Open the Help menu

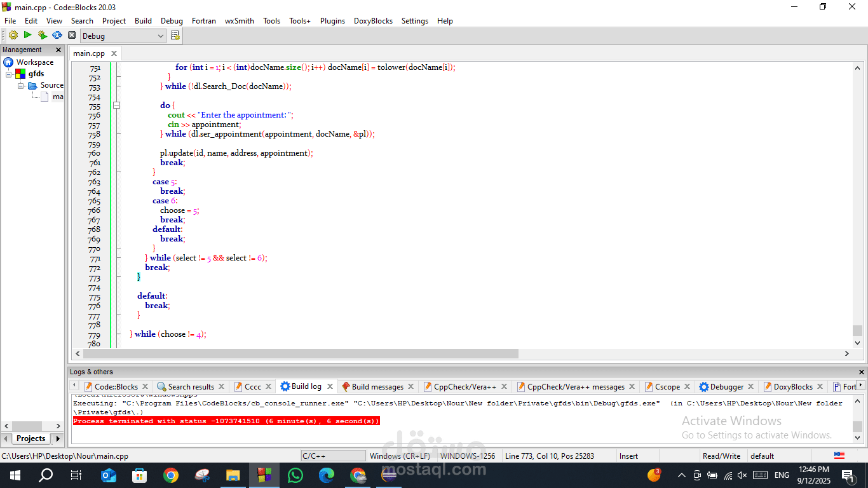(x=445, y=21)
